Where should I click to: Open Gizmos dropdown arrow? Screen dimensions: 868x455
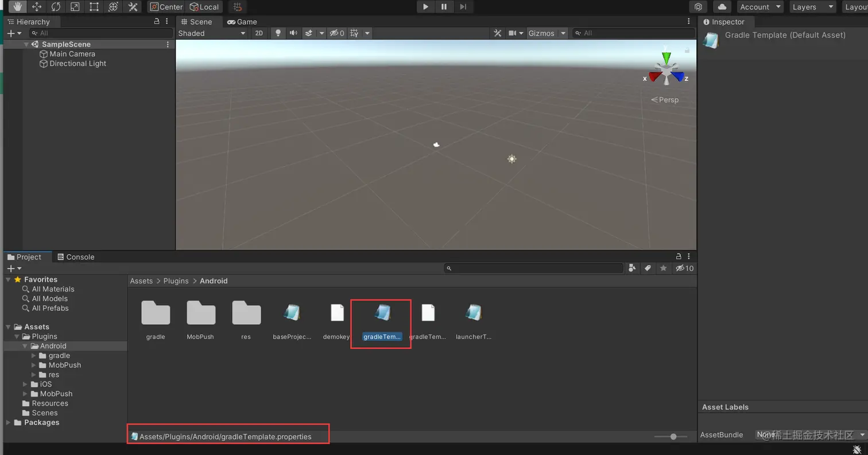click(x=563, y=33)
